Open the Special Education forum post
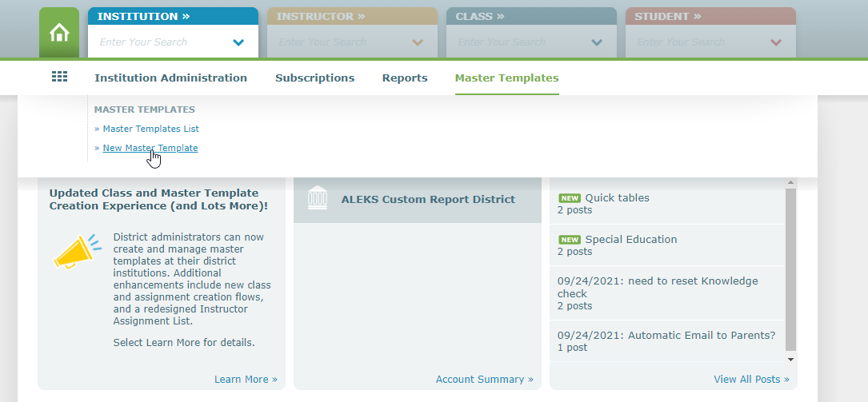Viewport: 868px width, 402px height. point(630,239)
